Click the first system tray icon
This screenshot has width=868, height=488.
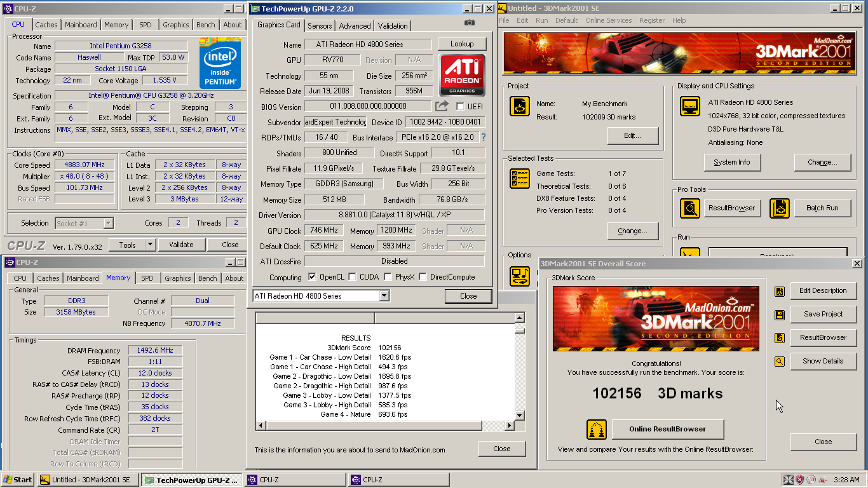pyautogui.click(x=788, y=480)
